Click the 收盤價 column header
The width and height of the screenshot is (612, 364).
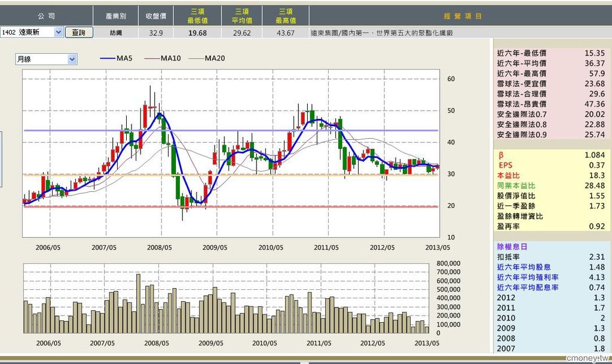[x=156, y=16]
